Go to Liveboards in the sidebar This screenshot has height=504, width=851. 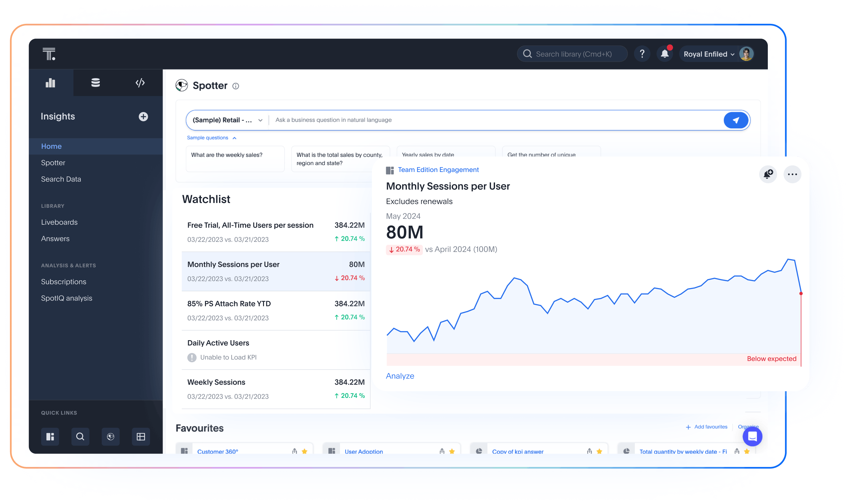pos(59,222)
